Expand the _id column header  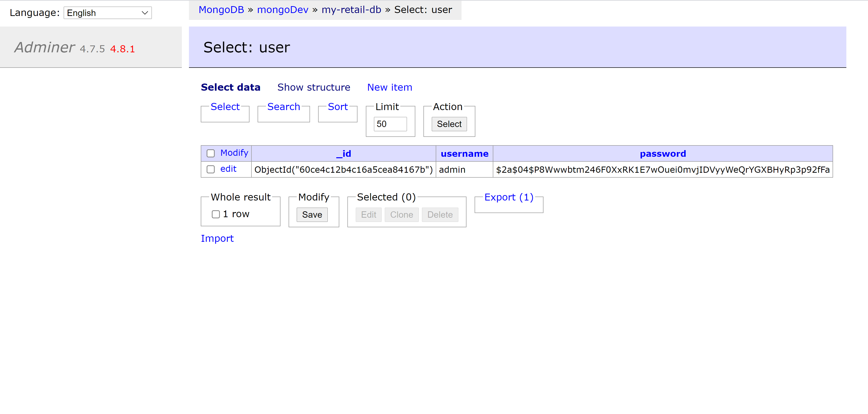pyautogui.click(x=343, y=153)
